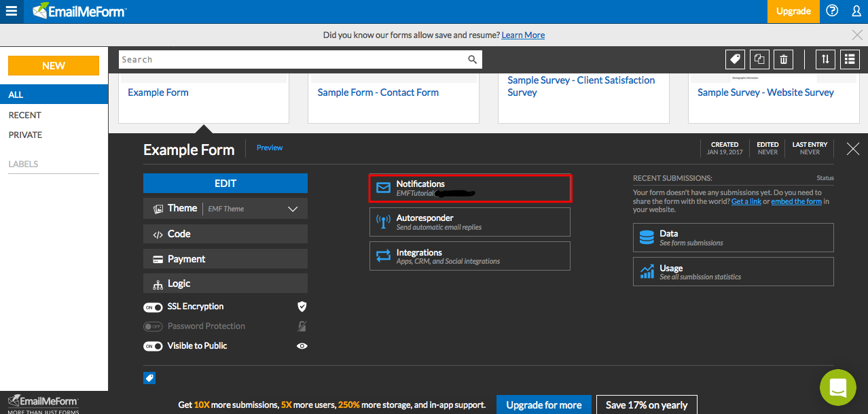Viewport: 868px width, 414px height.
Task: Click the EDIT button
Action: [225, 184]
